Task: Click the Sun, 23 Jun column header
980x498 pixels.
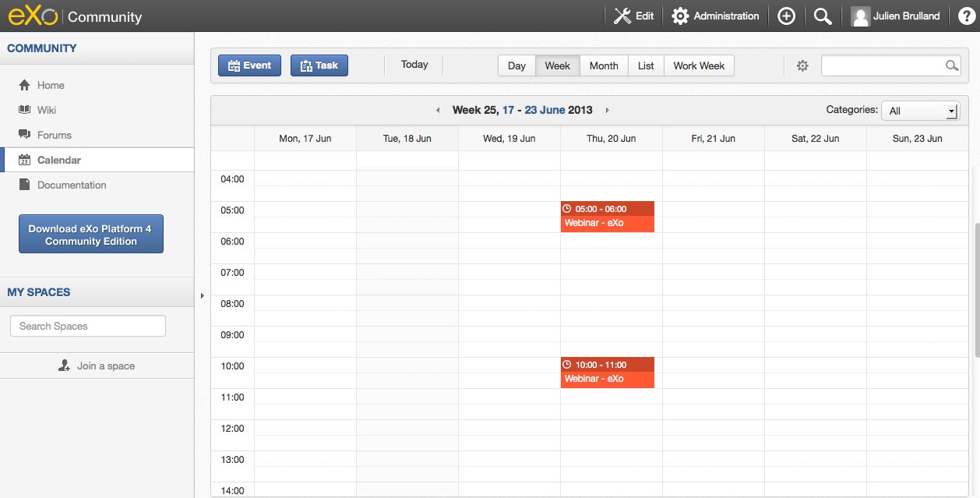Action: pos(918,139)
